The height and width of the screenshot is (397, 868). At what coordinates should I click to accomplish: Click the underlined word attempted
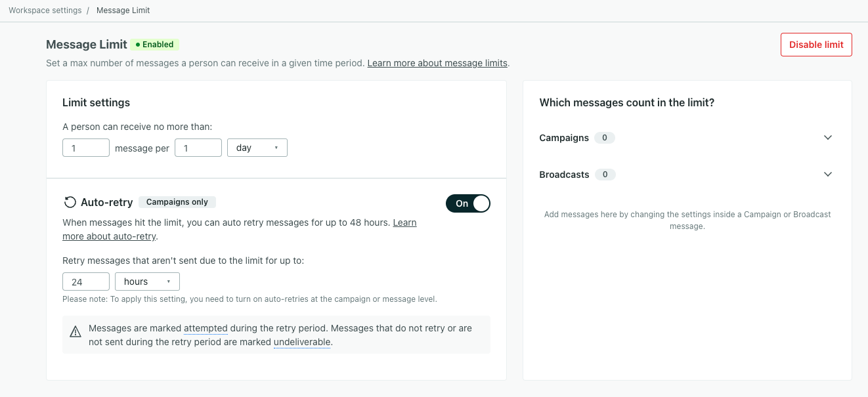pos(206,328)
